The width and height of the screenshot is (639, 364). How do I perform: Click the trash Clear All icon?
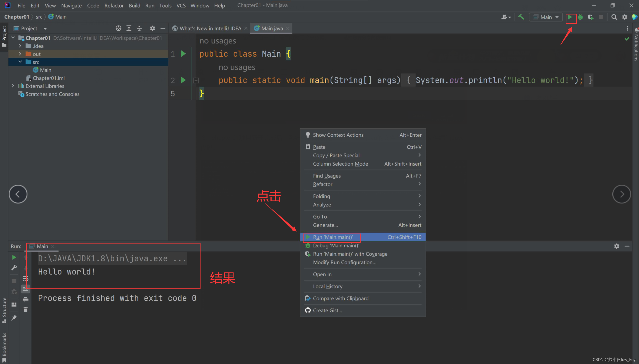tap(26, 310)
